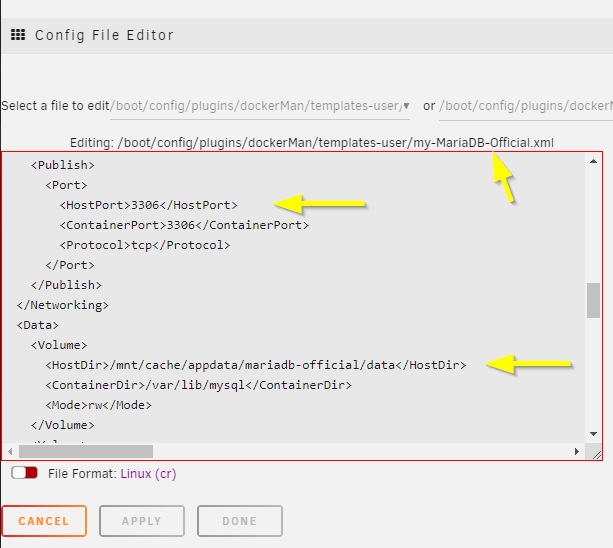
Task: Click the '<HostPort>3306</HostPort>' line
Action: [149, 205]
